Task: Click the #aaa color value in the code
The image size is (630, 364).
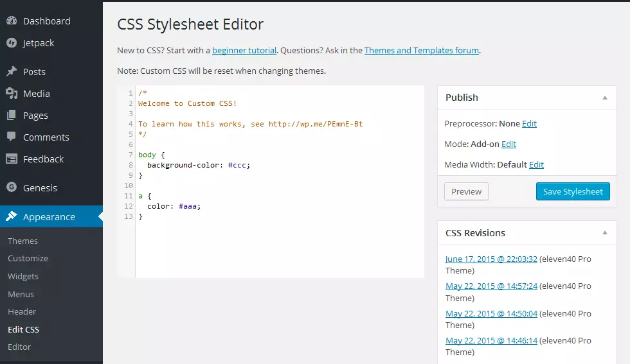Action: [188, 206]
